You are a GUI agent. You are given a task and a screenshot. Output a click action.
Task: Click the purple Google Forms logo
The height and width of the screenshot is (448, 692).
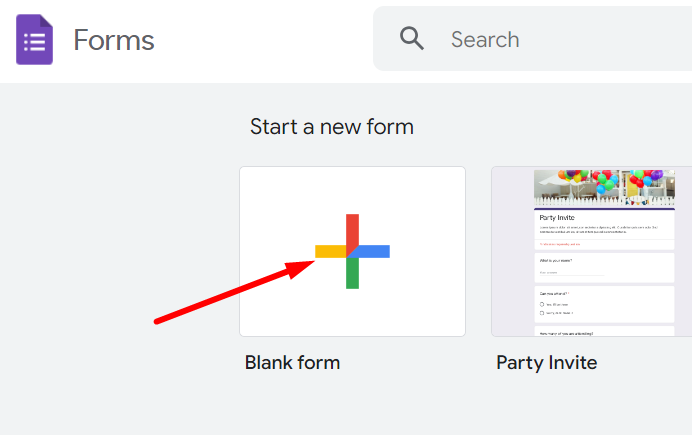click(35, 41)
